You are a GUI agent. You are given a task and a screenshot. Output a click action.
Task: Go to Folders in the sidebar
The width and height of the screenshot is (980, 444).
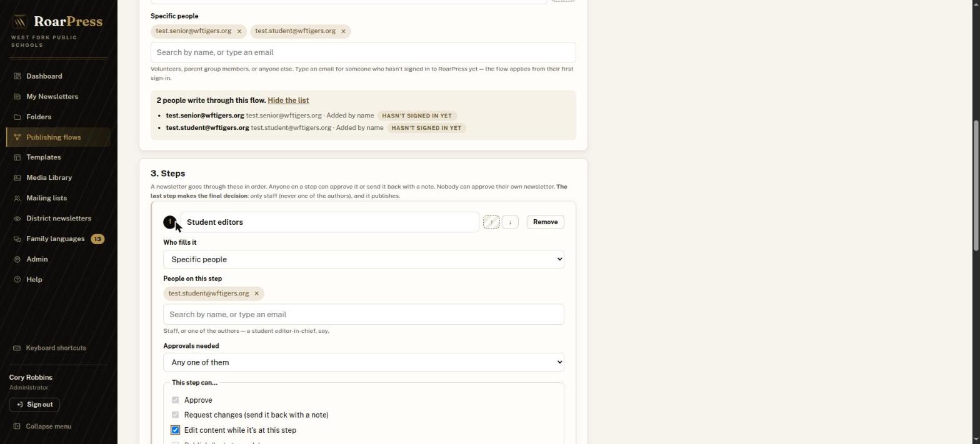[x=58, y=117]
